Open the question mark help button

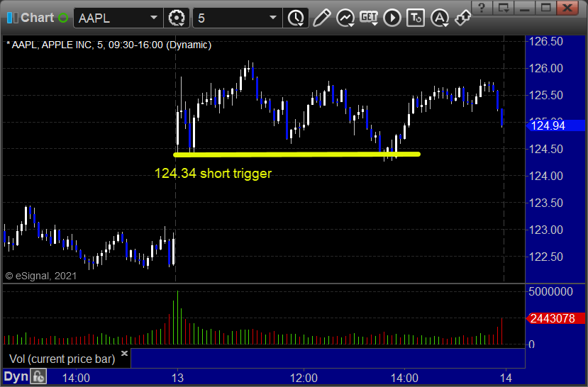[482, 8]
